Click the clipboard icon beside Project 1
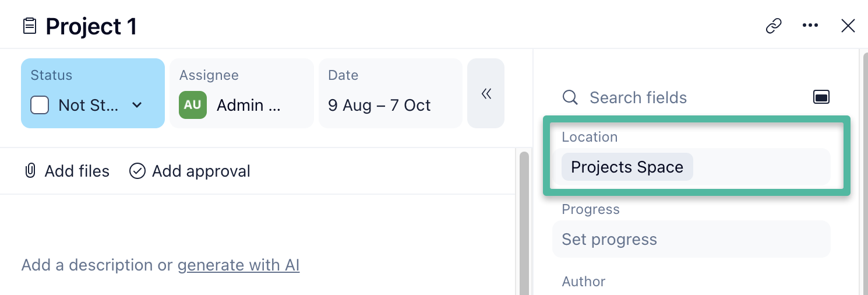This screenshot has width=868, height=295. point(30,26)
